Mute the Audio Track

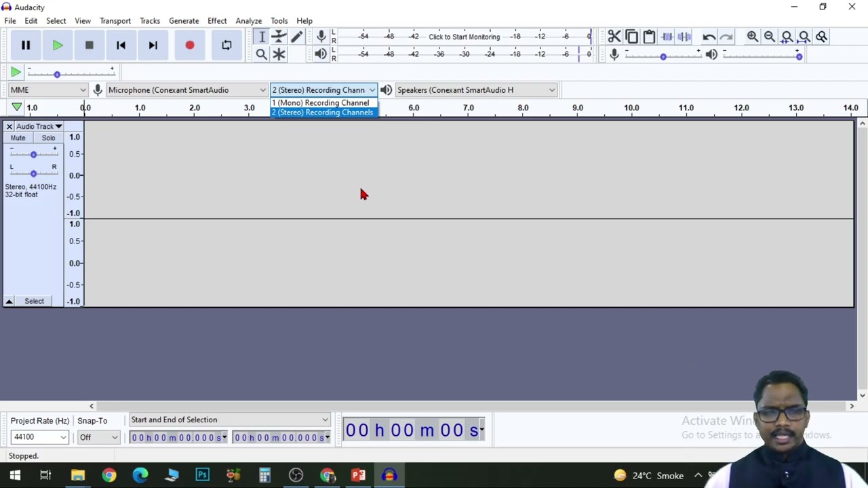tap(18, 138)
